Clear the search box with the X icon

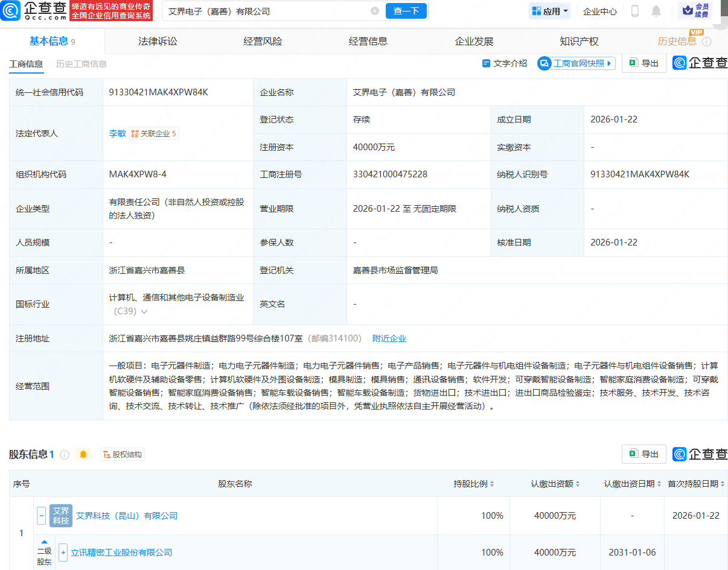375,11
